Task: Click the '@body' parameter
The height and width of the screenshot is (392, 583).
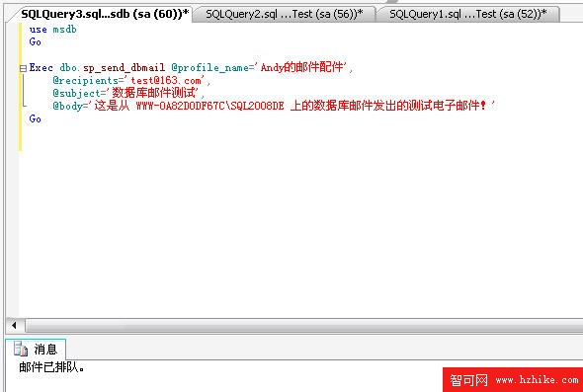Action: [67, 106]
